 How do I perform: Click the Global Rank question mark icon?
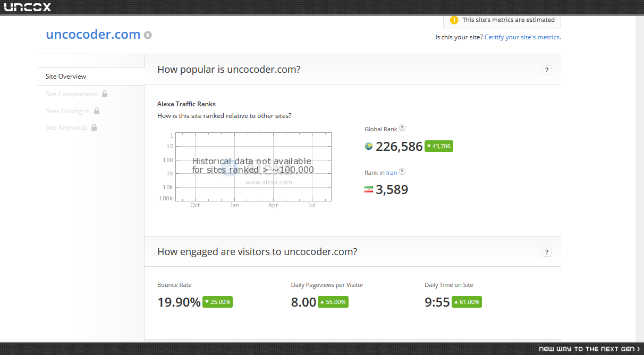[402, 128]
